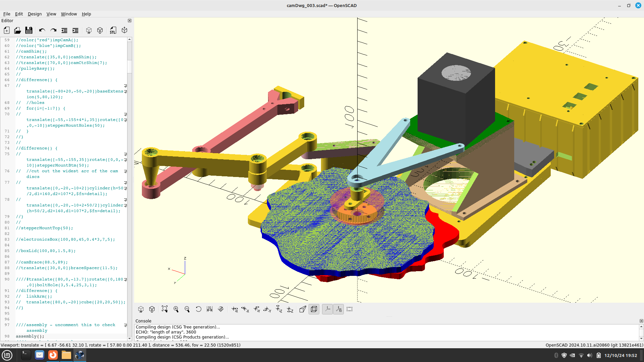Toggle the scale markers on the axes
Image resolution: width=644 pixels, height=362 pixels.
point(338,309)
